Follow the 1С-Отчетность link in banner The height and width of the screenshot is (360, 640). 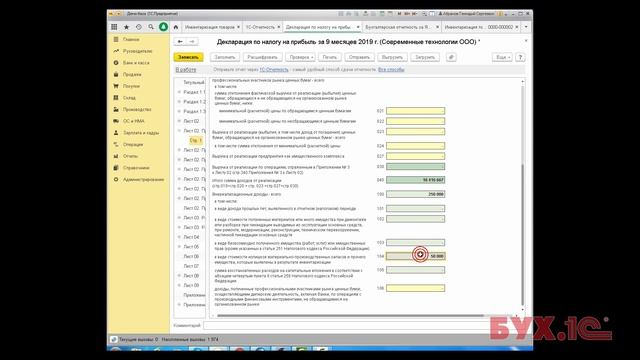(x=274, y=70)
